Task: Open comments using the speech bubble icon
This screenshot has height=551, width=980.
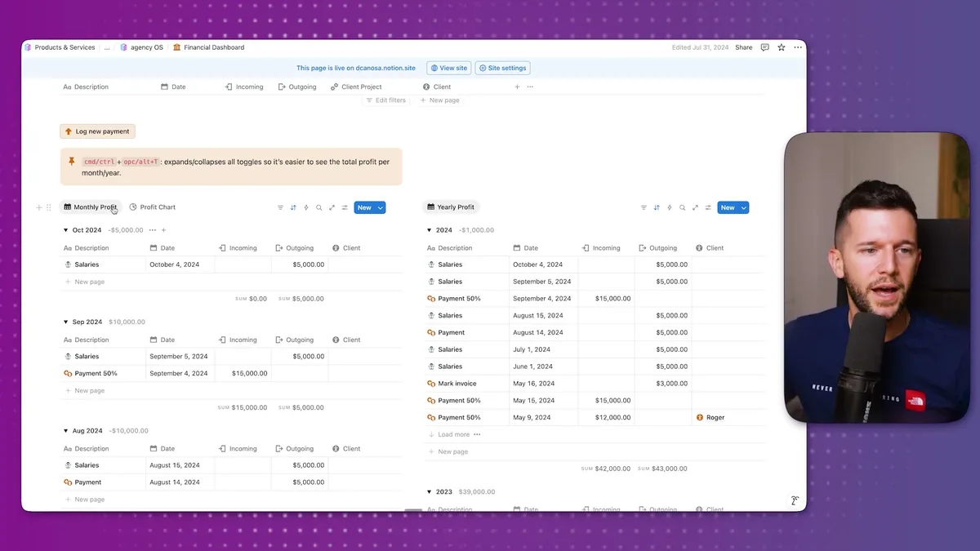Action: pyautogui.click(x=764, y=47)
